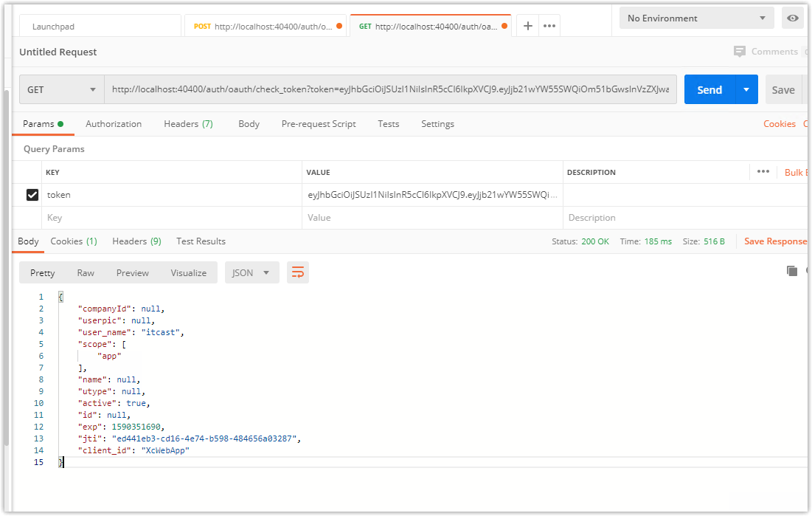The width and height of the screenshot is (812, 516).
Task: Select the GET check_token request tab
Action: click(x=431, y=26)
